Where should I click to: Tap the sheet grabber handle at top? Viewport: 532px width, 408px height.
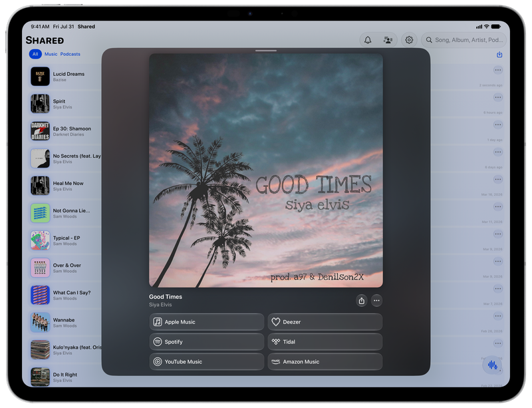click(x=266, y=51)
